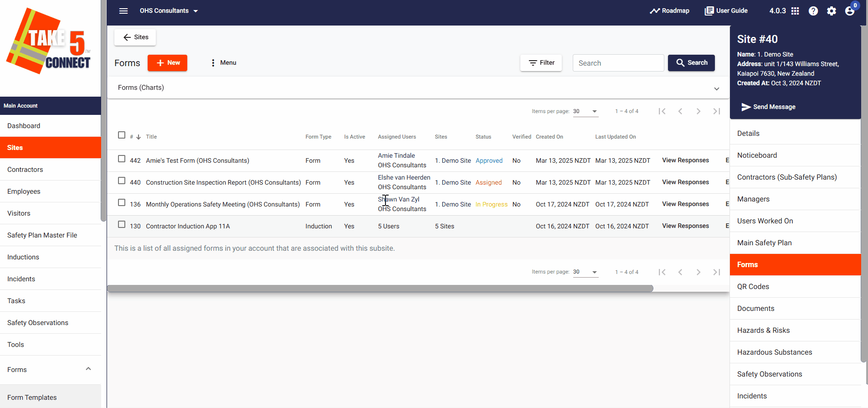Open the Managers tab

[x=795, y=199]
